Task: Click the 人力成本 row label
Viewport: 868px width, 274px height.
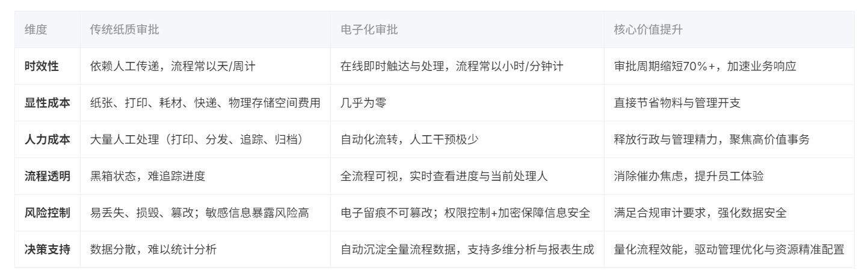Action: pos(47,139)
